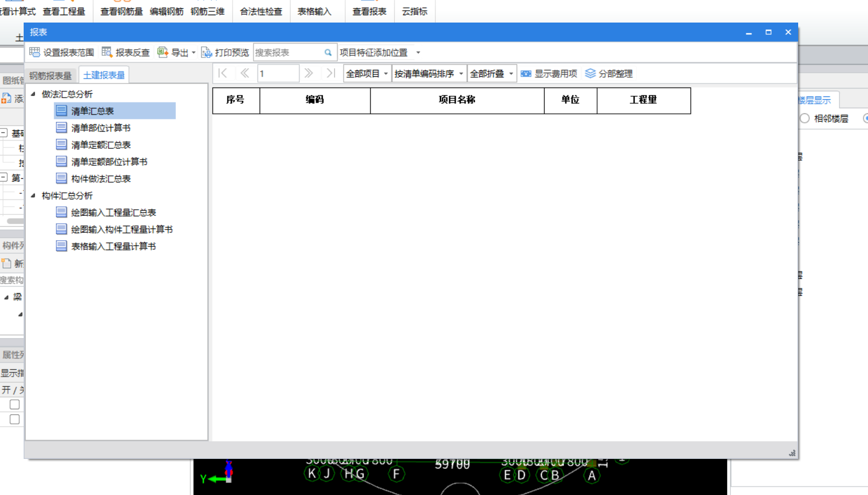
Task: Collapse 构件汇总分析 tree group
Action: point(33,196)
